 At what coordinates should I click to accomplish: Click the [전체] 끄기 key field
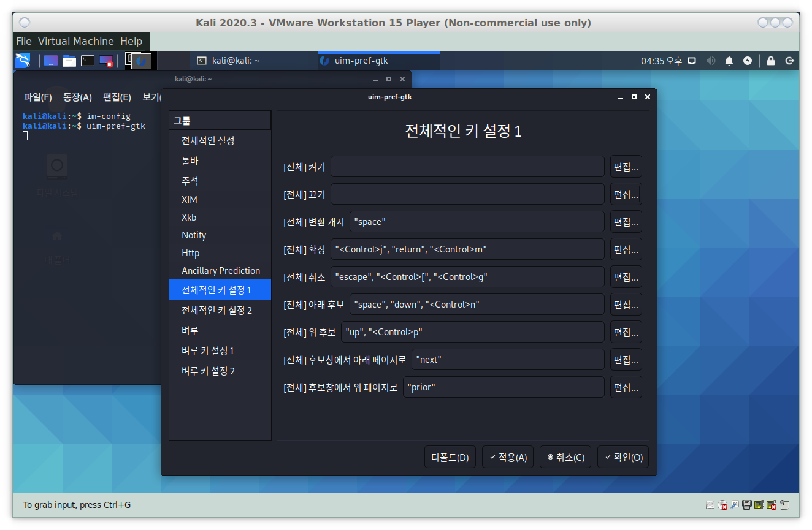pyautogui.click(x=467, y=194)
